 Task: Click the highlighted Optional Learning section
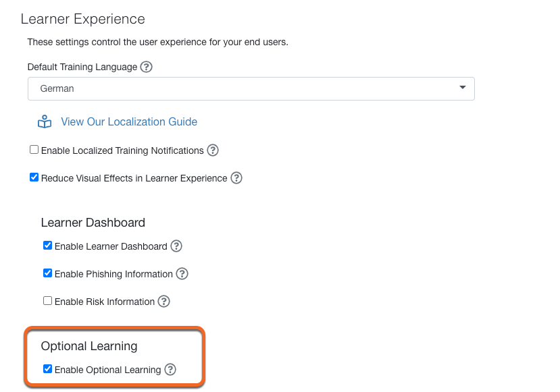pyautogui.click(x=114, y=358)
